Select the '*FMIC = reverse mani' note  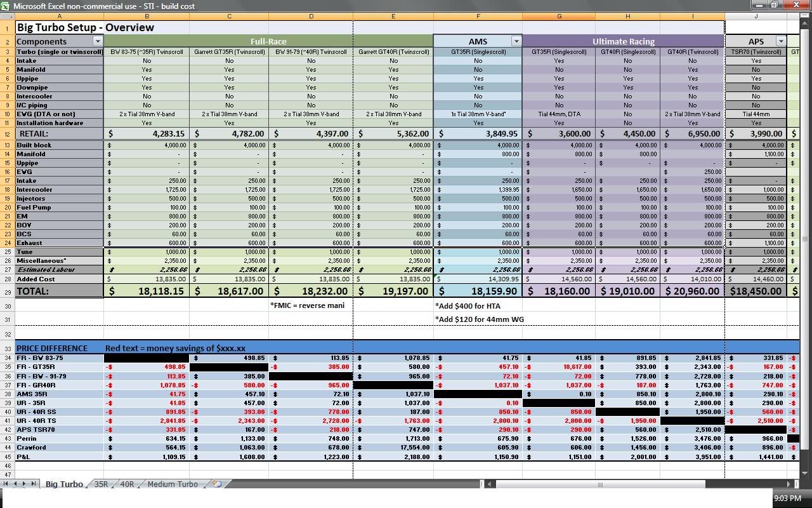[x=307, y=305]
